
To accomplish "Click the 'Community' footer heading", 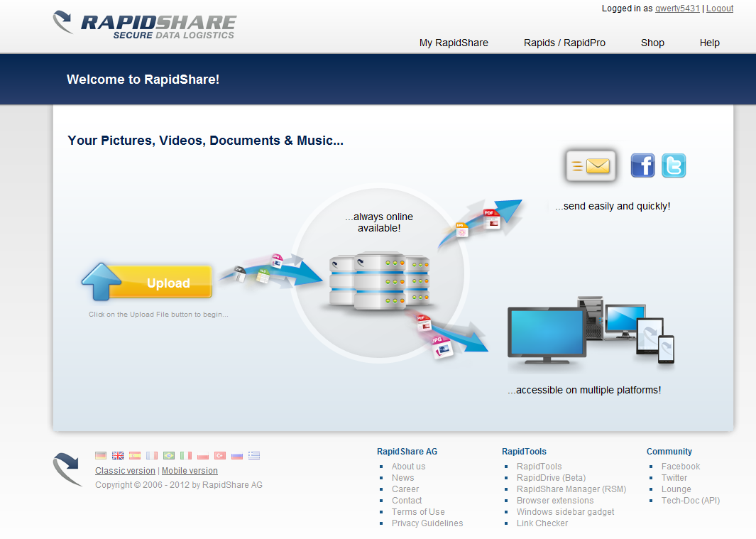I will click(669, 451).
